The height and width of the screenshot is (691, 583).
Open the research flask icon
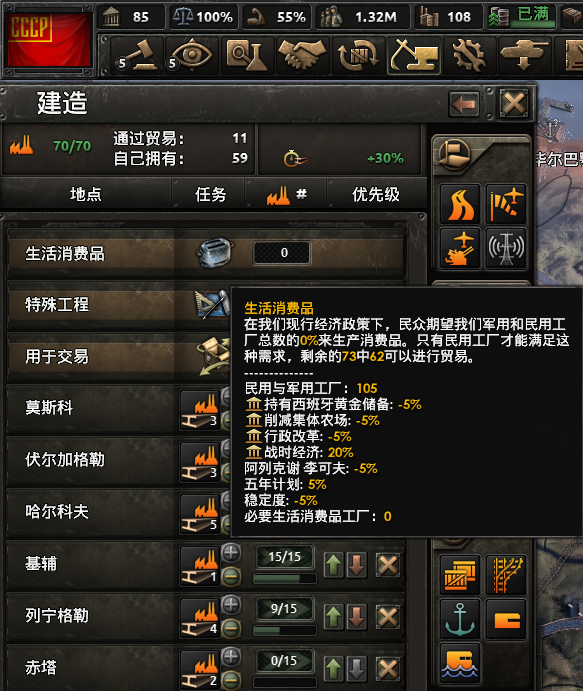pyautogui.click(x=247, y=56)
